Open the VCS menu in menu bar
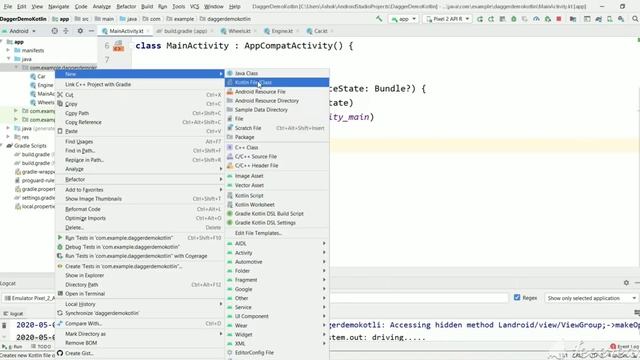This screenshot has height=360, width=640. [194, 7]
